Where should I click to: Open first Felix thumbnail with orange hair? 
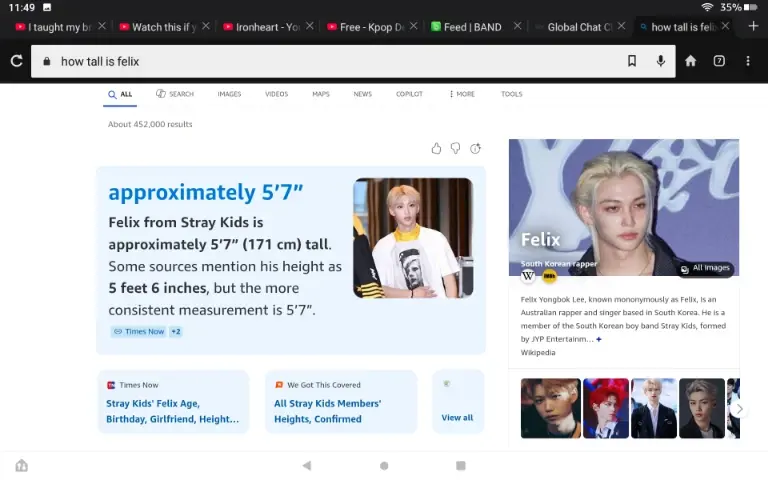pos(551,408)
